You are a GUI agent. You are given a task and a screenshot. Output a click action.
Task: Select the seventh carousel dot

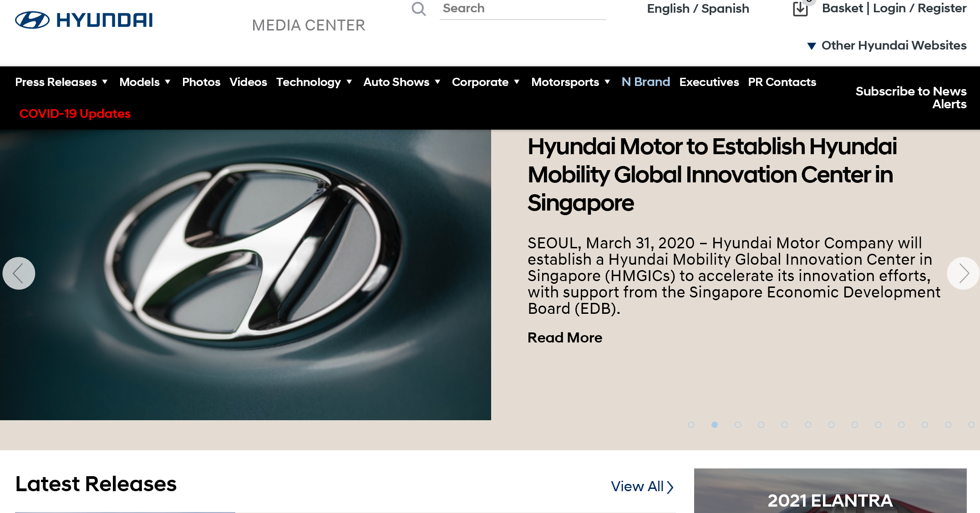831,425
